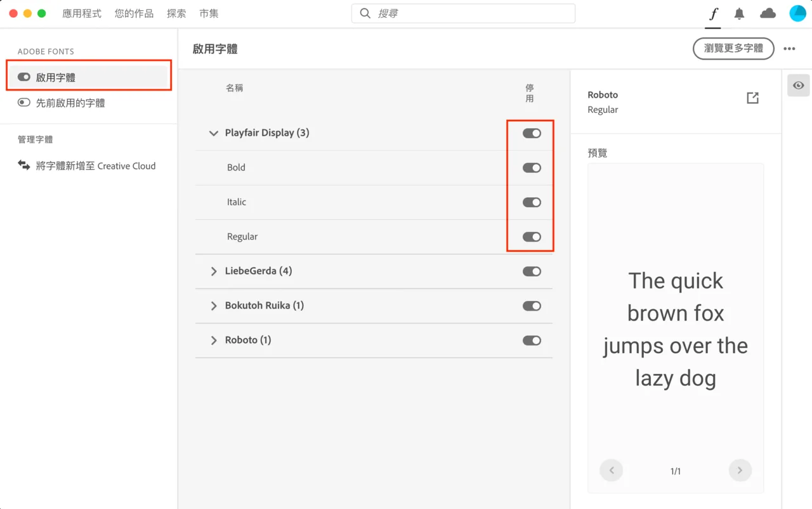This screenshot has height=509, width=812.
Task: Select the LiebeGerda (4) row name
Action: [258, 271]
